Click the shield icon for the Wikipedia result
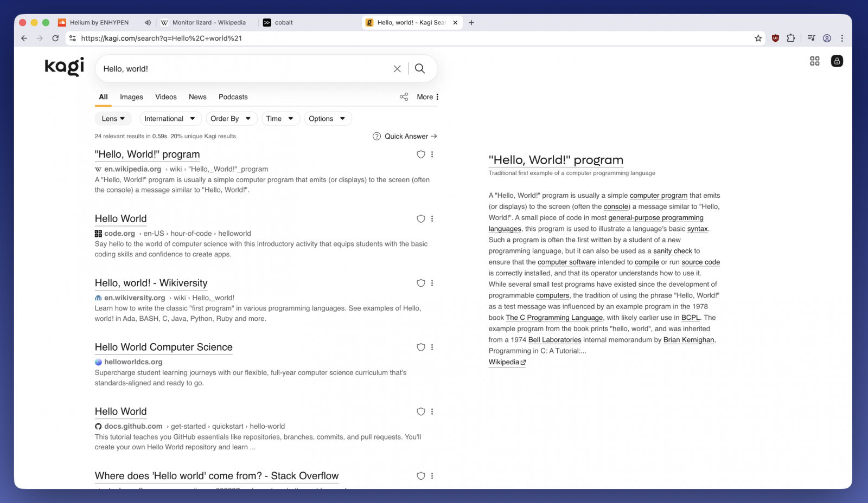 (x=420, y=154)
